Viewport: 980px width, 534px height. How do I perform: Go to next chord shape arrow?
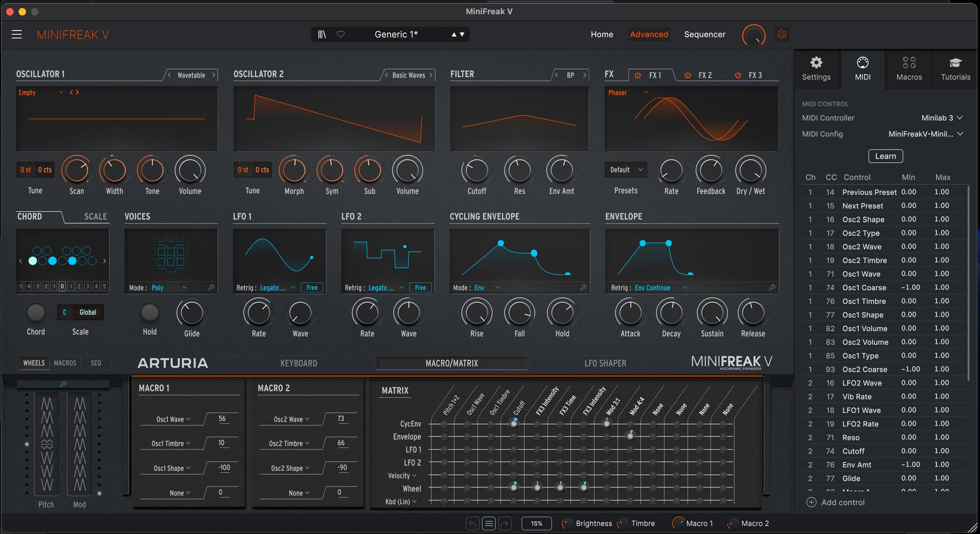click(105, 261)
